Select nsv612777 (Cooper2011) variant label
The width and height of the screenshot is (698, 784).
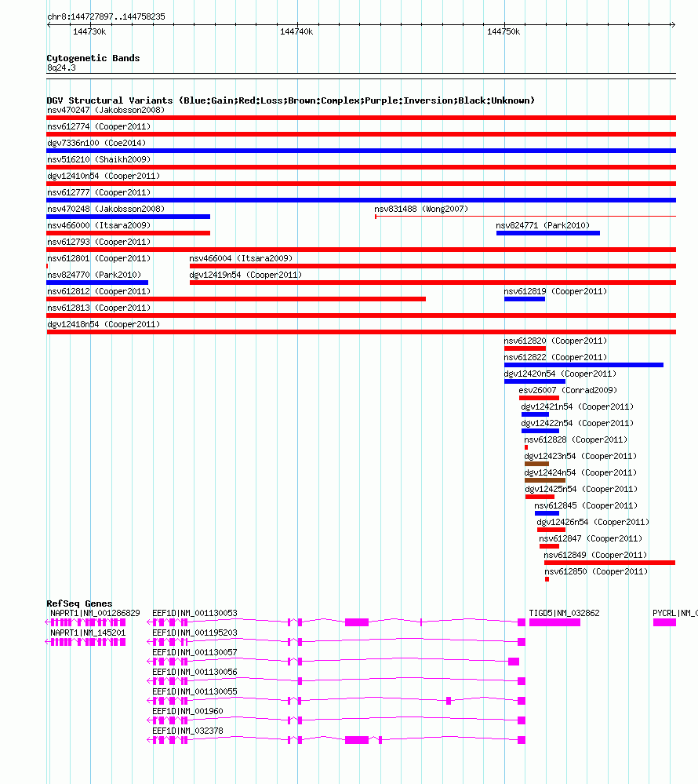[99, 192]
